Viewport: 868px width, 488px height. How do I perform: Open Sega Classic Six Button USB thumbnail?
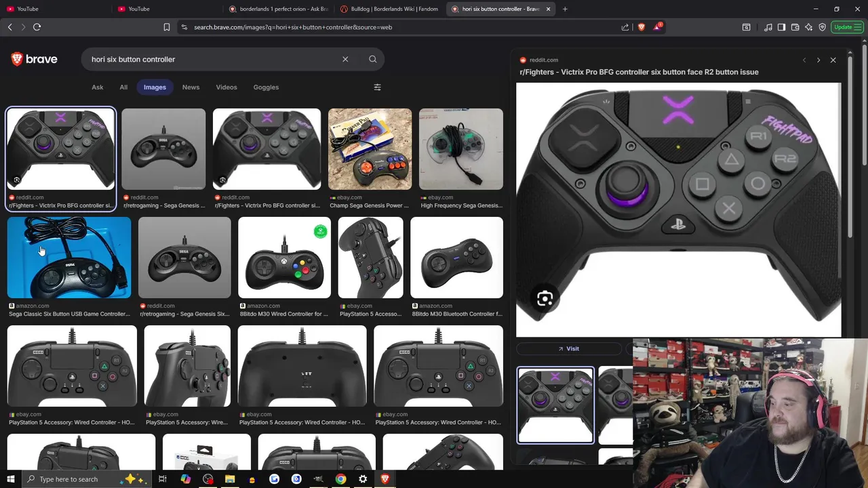point(69,258)
